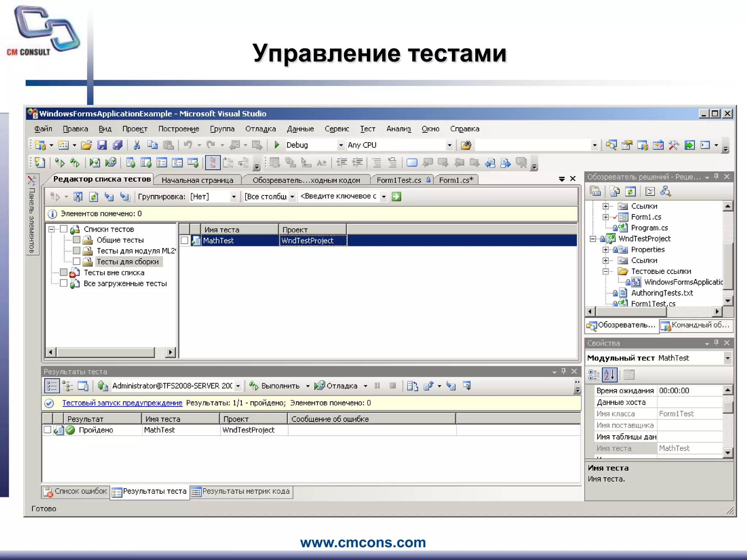Click the Время ожидания value 00:00:00
The image size is (747, 560).
pyautogui.click(x=690, y=390)
